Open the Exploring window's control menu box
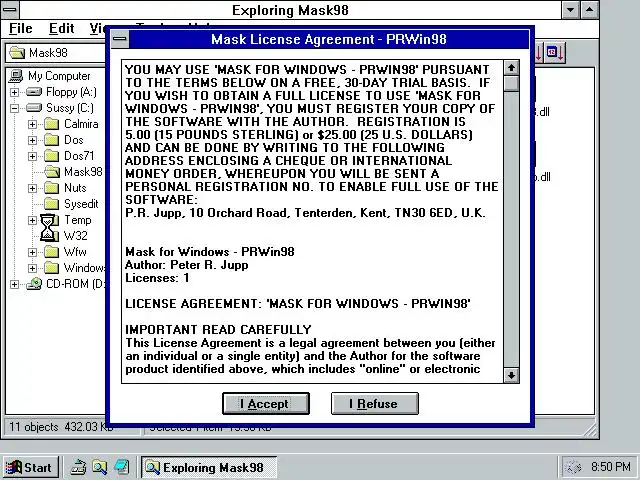 pyautogui.click(x=10, y=9)
